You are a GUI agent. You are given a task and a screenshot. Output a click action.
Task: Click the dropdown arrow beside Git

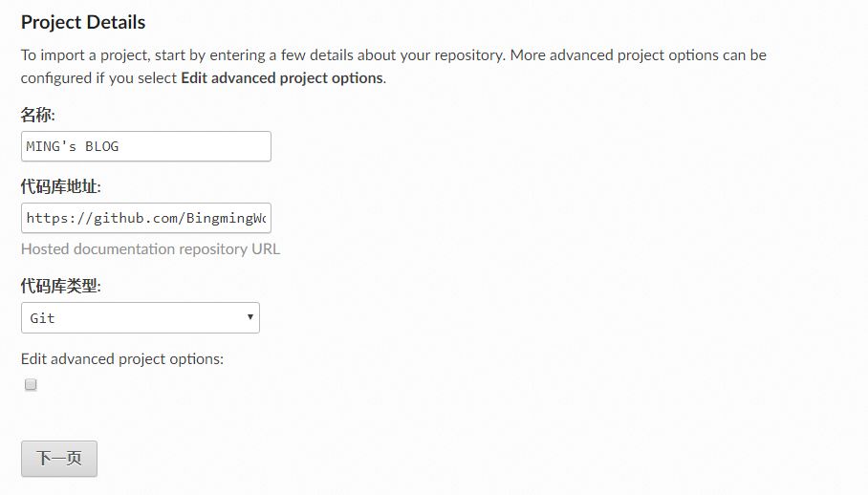(250, 317)
